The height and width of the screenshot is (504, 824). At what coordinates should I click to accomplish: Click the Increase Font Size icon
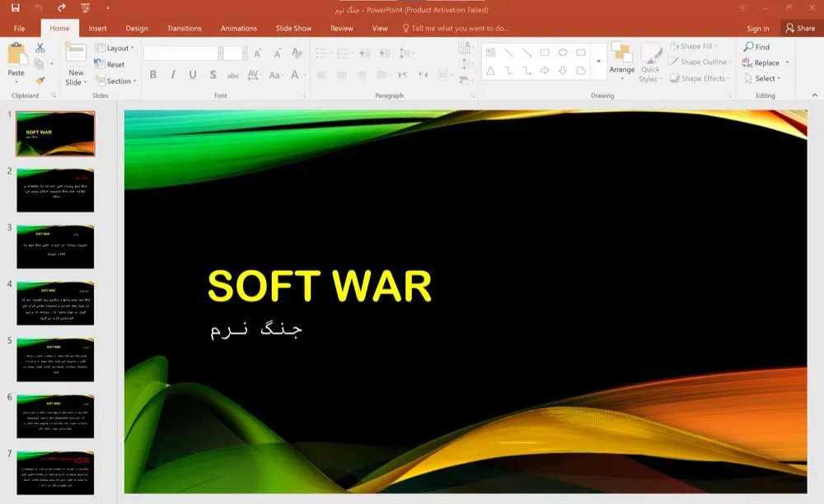click(257, 54)
